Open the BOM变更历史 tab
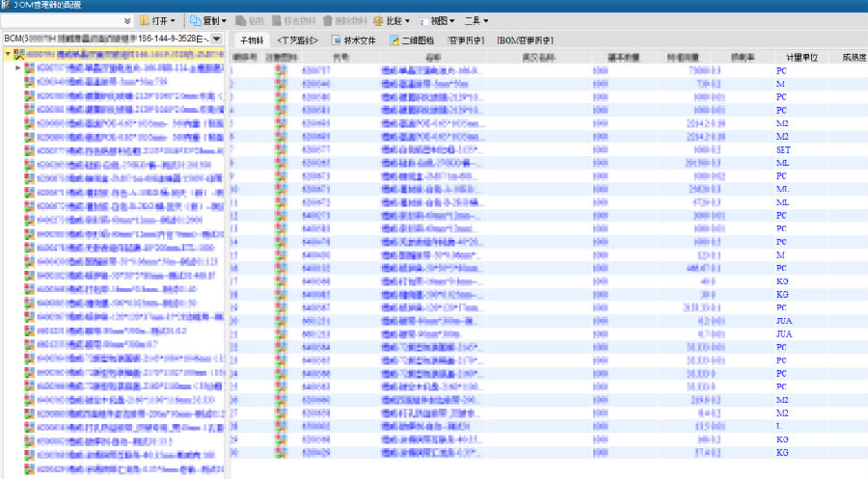The image size is (868, 479). click(530, 40)
